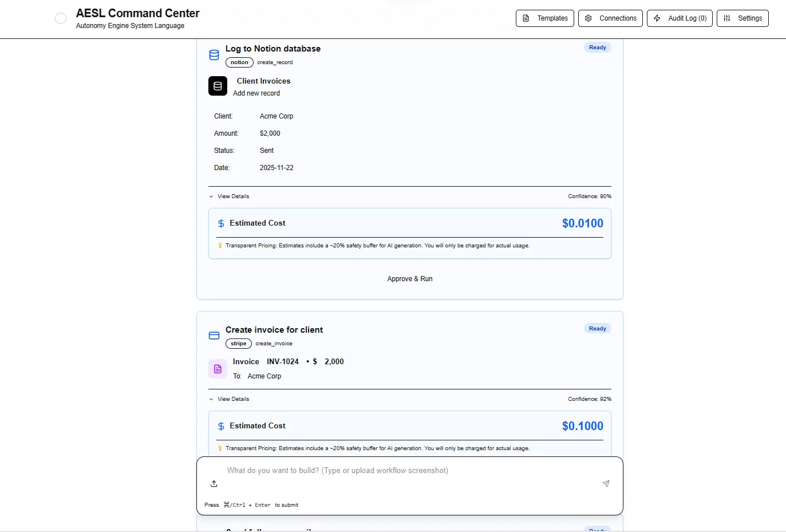Open the Audit Log (0)

point(680,18)
